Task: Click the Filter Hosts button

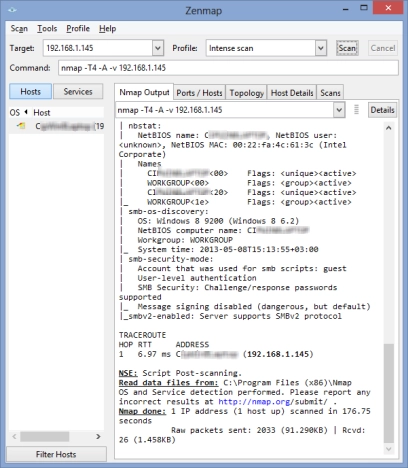Action: [56, 454]
